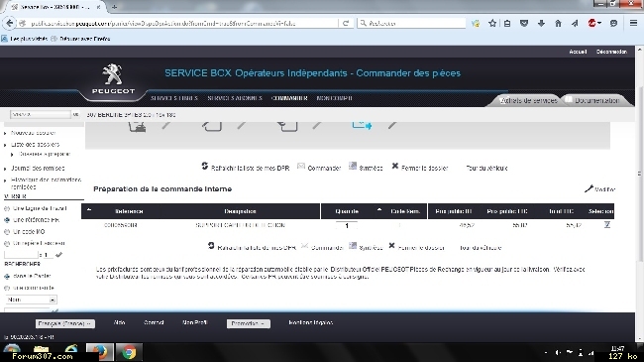Select 'Un code MO' radio option
The image size is (644, 362).
[x=7, y=232]
